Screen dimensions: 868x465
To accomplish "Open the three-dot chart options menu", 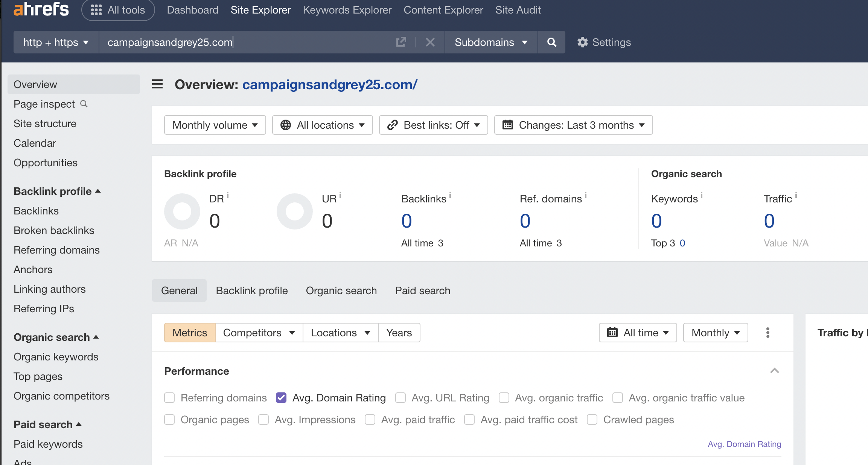I will 767,333.
